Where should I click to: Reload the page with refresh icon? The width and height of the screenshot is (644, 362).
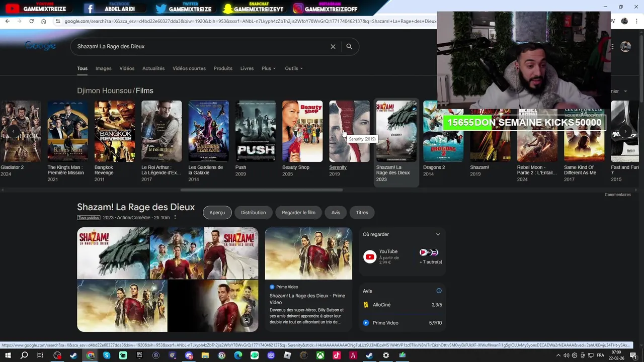pos(31,21)
